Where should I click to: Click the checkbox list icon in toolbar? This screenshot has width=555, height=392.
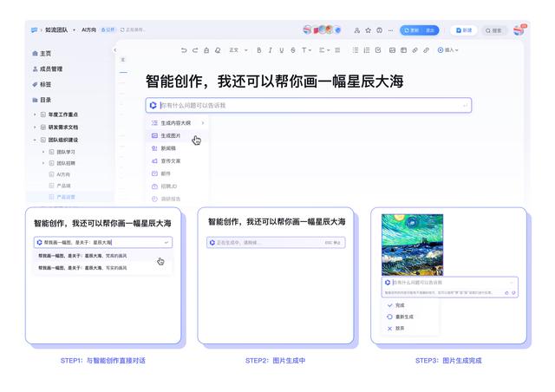(x=379, y=50)
